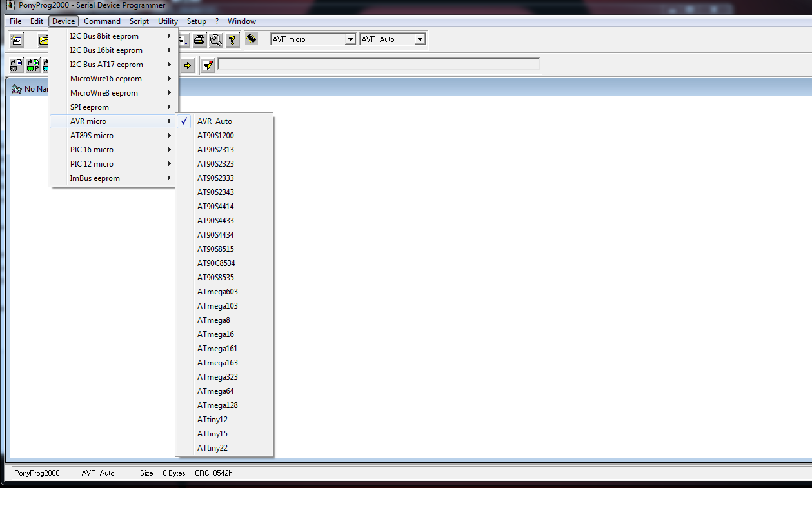This screenshot has width=812, height=530.
Task: Expand the MicroWire8 eeprom submenu
Action: [x=113, y=93]
